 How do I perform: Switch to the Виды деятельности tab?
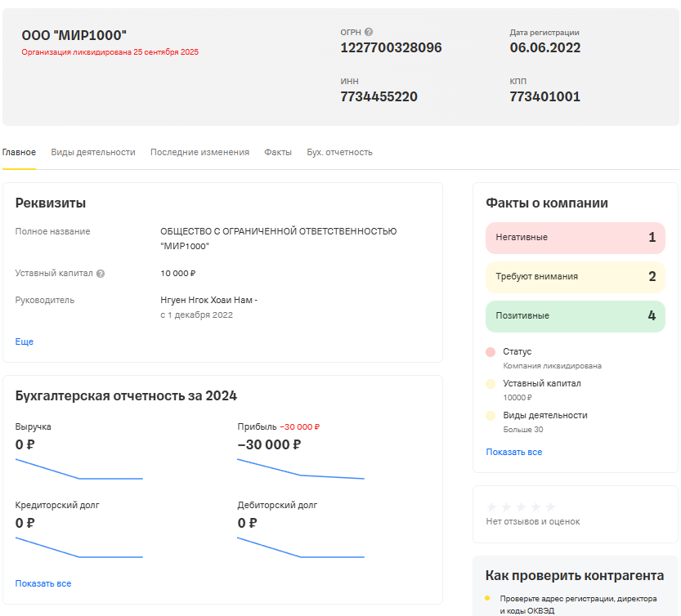click(x=93, y=152)
